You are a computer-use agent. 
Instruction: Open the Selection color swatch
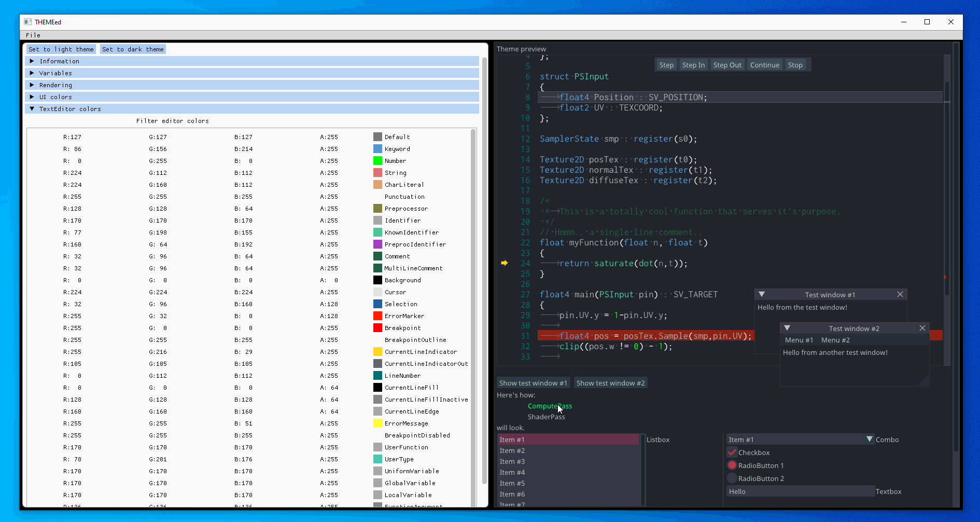[377, 304]
